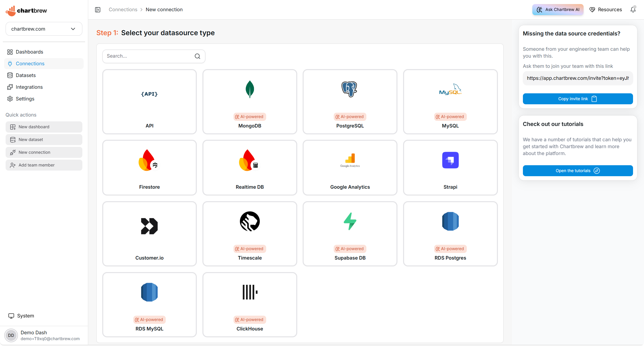Screen dimensions: 644x346
Task: Pick the Firestore datasource card
Action: pos(149,168)
